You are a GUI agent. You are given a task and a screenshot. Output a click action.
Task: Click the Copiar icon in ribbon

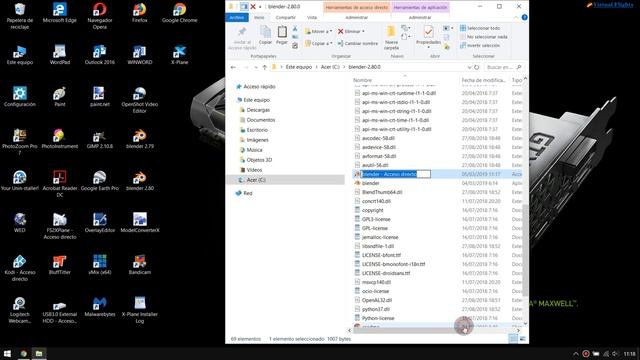point(265,35)
